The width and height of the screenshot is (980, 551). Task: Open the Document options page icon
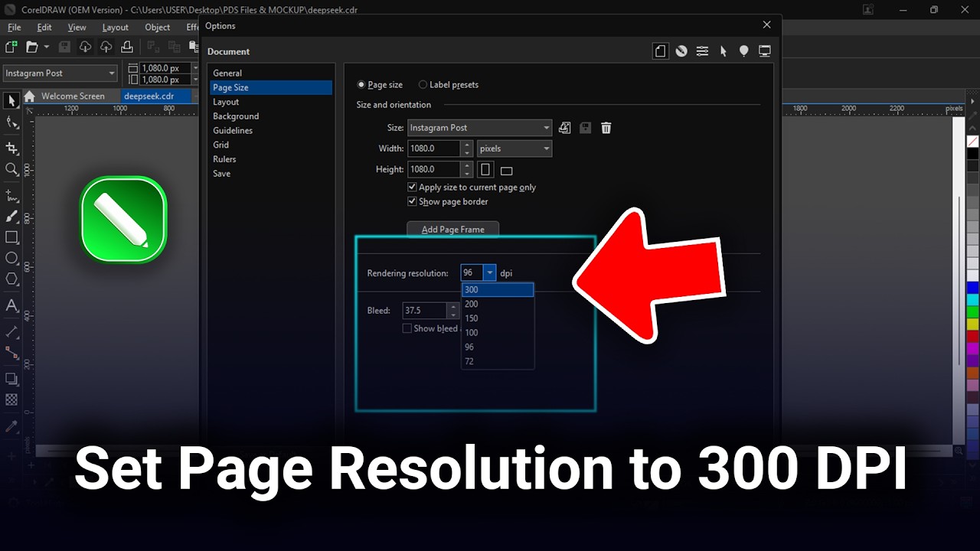tap(660, 51)
